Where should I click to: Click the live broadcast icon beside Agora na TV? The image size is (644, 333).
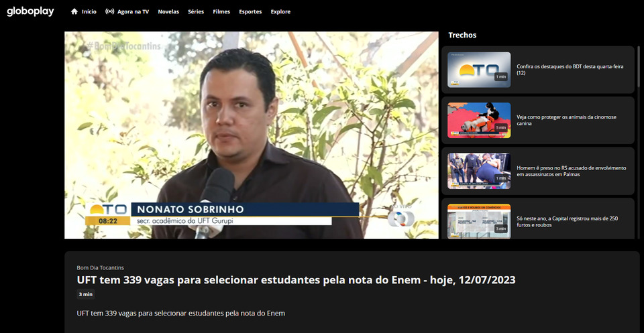click(109, 11)
